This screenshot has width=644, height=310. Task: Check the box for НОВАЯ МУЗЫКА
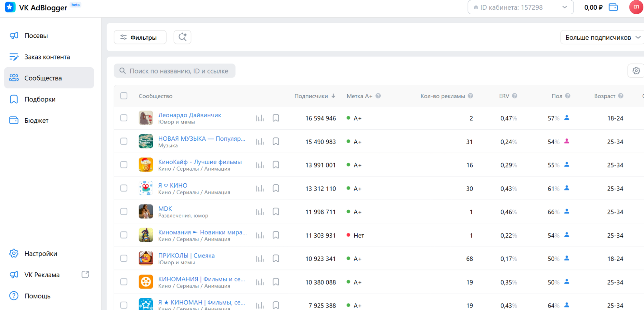(x=124, y=142)
